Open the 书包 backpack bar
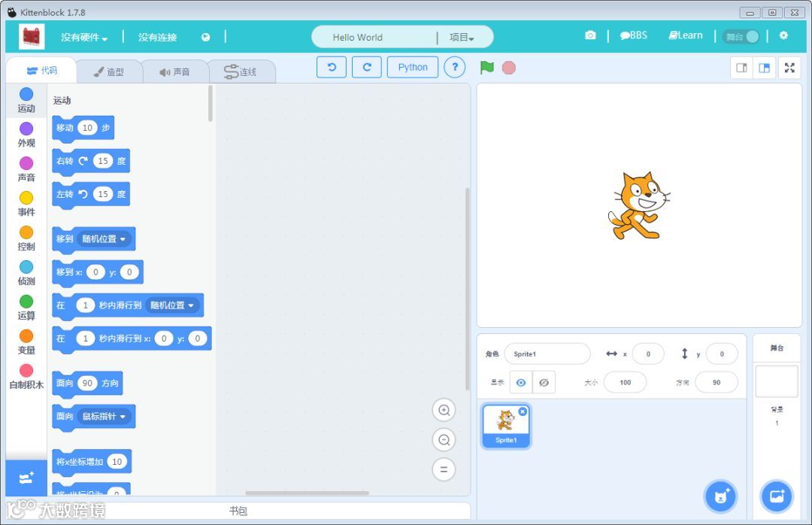This screenshot has height=525, width=812. 238,511
